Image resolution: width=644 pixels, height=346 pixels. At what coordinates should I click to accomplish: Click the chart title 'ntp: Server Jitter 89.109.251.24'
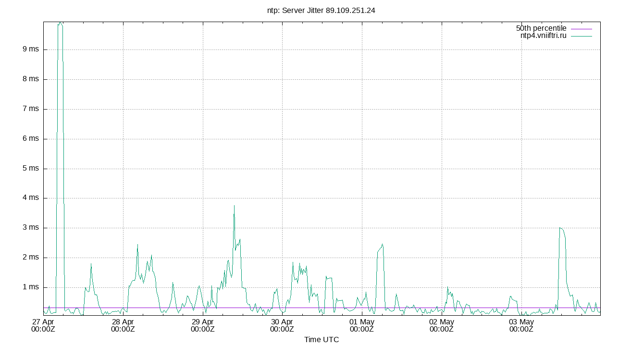tap(321, 10)
